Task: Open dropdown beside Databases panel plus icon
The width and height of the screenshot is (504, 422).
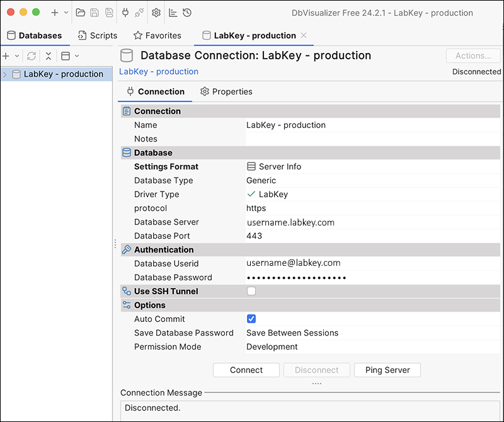Action: click(x=17, y=56)
